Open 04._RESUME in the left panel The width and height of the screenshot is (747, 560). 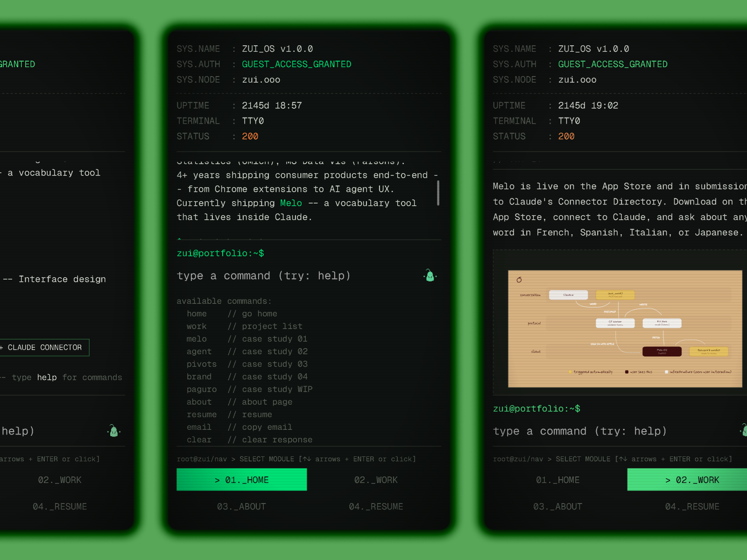[60, 506]
